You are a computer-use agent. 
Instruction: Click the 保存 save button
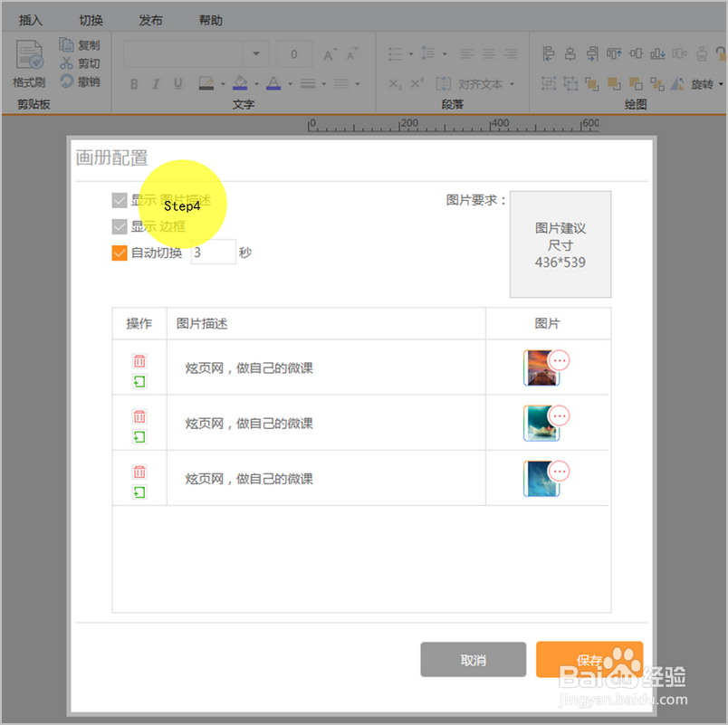[589, 660]
